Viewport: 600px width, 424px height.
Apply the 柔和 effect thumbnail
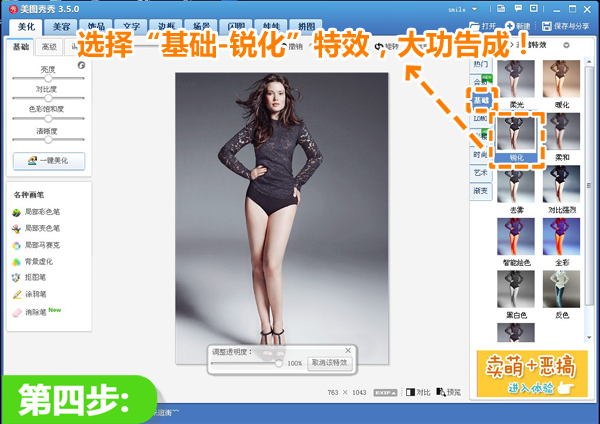point(561,132)
